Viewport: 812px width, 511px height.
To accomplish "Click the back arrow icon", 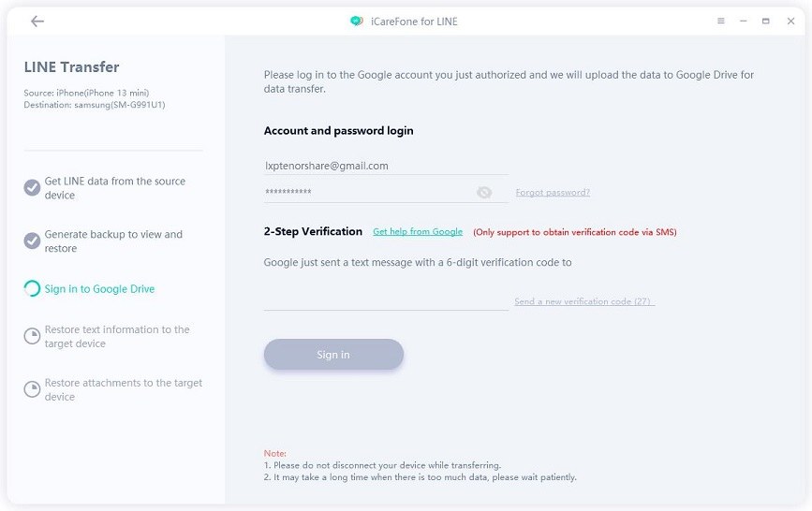I will [37, 22].
